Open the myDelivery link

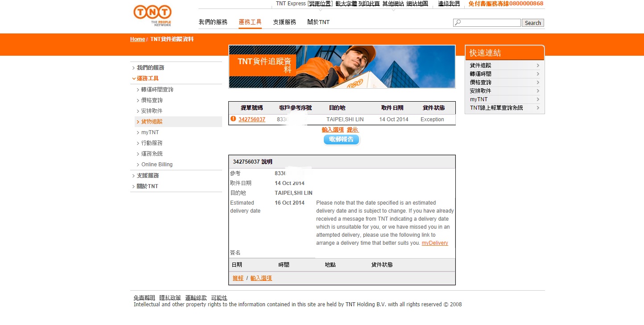pyautogui.click(x=435, y=243)
